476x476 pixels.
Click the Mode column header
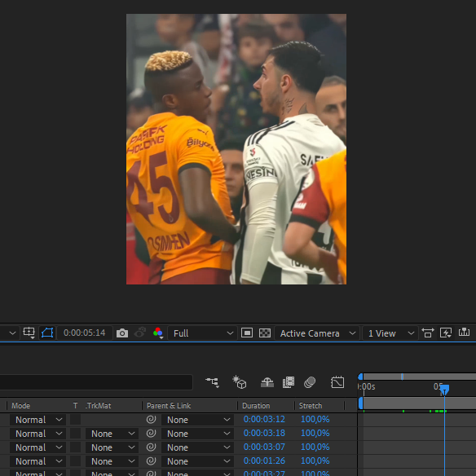(x=20, y=406)
